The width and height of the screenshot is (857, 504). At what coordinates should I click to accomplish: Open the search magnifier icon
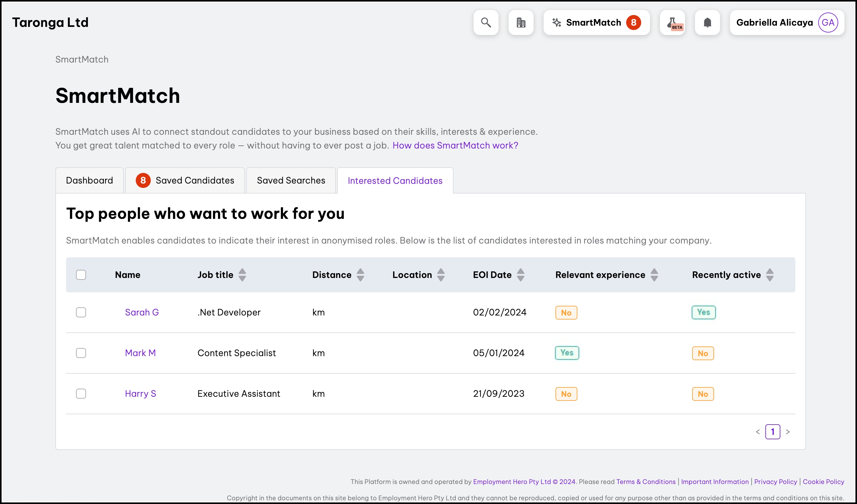486,23
